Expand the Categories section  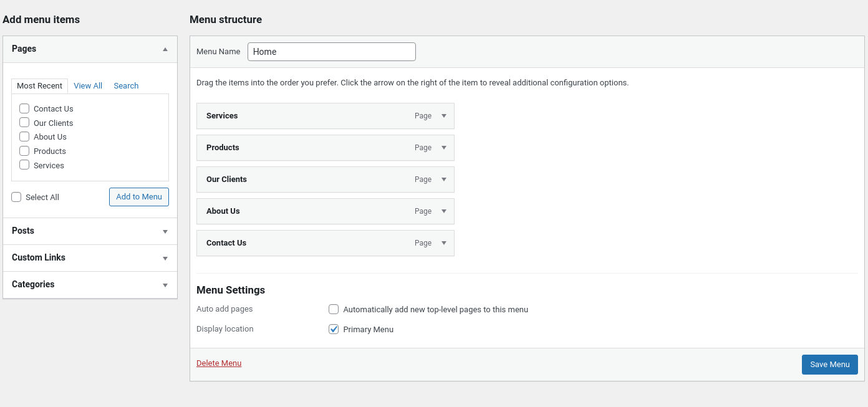pyautogui.click(x=165, y=285)
